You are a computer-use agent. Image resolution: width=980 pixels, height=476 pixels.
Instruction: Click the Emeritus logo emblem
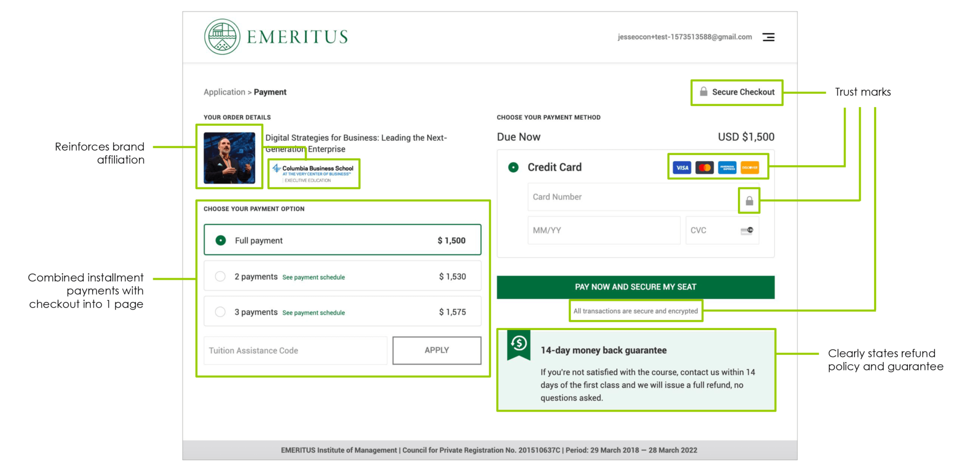point(222,37)
